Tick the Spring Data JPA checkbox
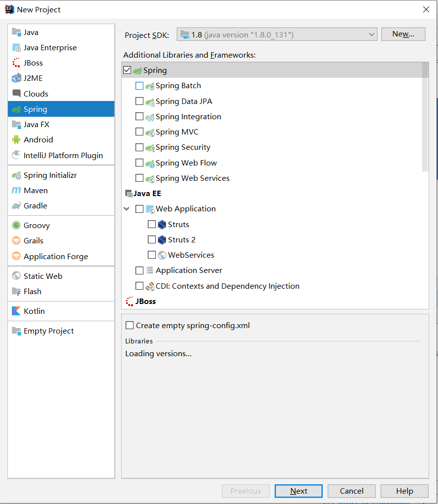 click(139, 101)
